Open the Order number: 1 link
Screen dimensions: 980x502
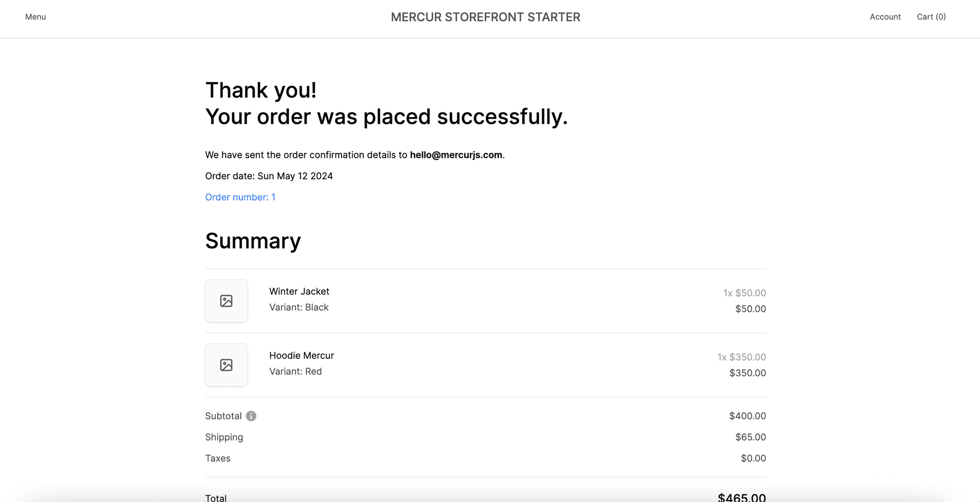click(x=240, y=197)
